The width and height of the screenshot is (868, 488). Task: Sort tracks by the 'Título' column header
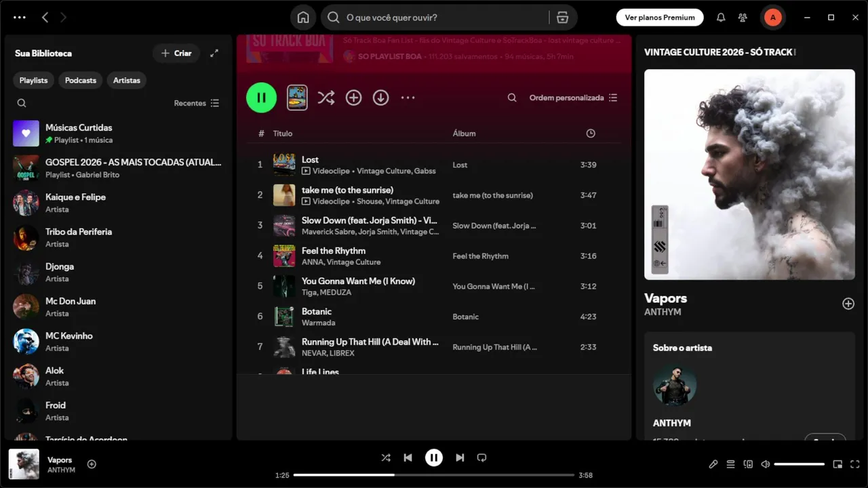coord(283,134)
